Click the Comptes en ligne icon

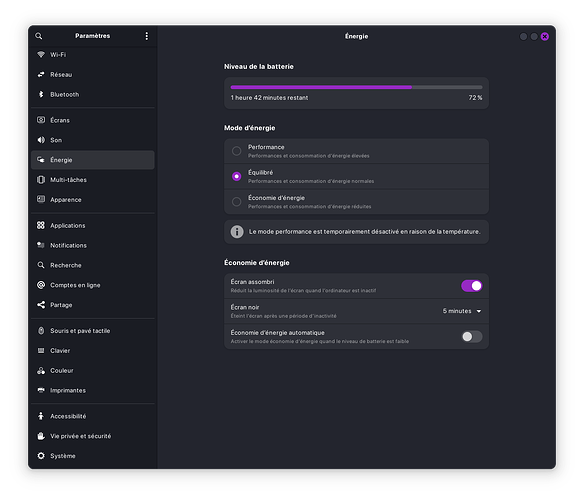[x=41, y=285]
